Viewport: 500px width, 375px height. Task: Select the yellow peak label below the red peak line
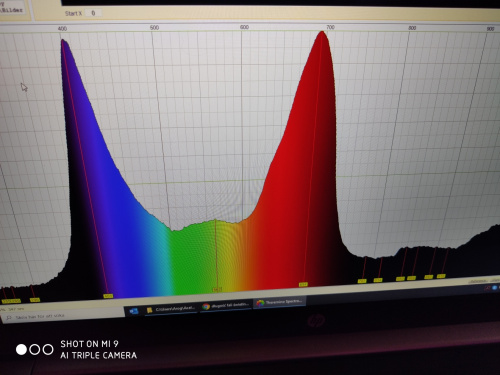(x=303, y=284)
